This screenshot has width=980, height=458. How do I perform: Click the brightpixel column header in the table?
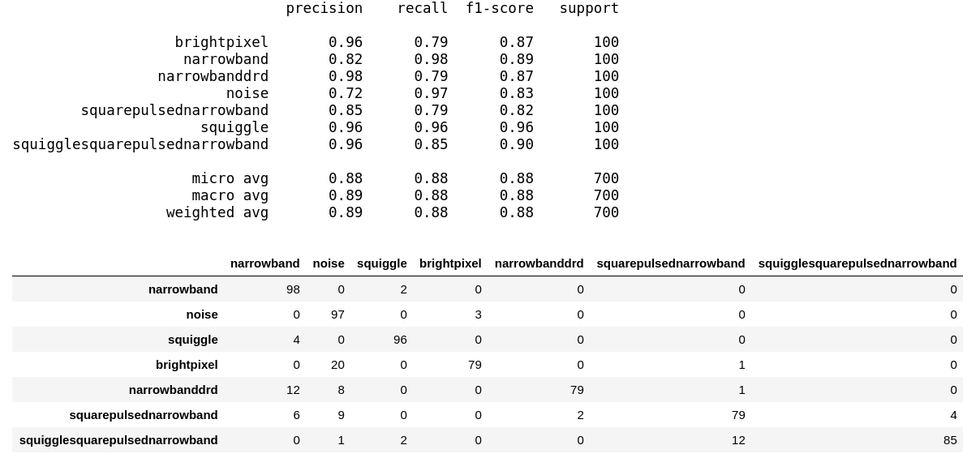[x=450, y=263]
